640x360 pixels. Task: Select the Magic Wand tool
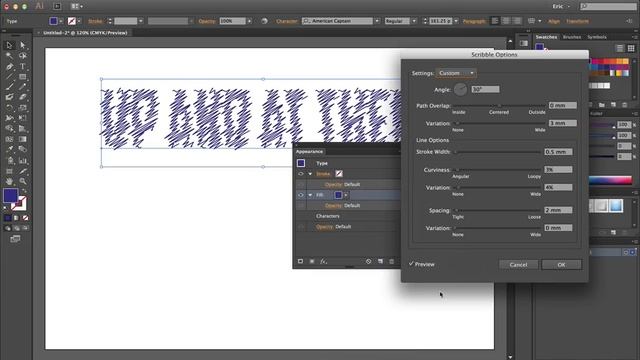pos(9,56)
